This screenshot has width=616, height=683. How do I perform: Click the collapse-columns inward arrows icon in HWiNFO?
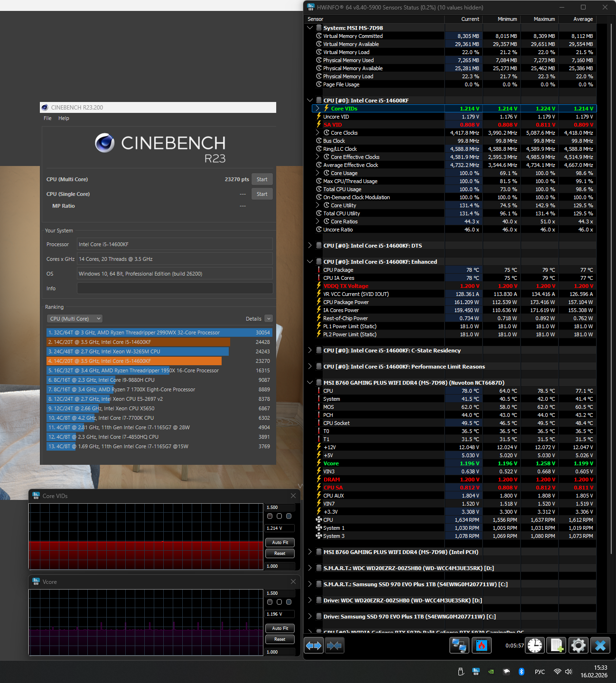(334, 646)
